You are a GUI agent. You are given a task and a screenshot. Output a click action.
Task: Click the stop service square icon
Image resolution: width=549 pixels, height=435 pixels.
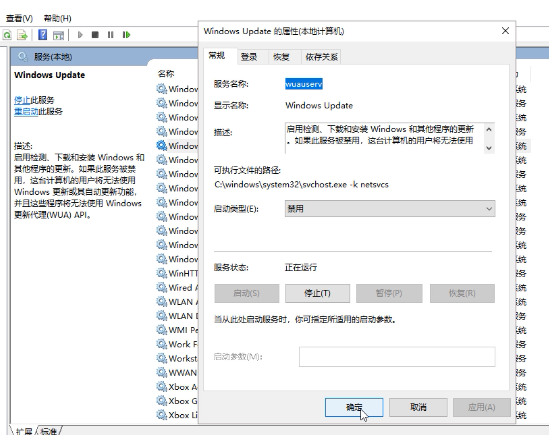[95, 35]
